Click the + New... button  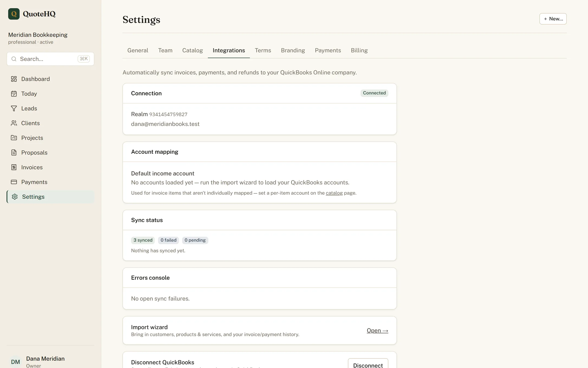click(x=553, y=19)
